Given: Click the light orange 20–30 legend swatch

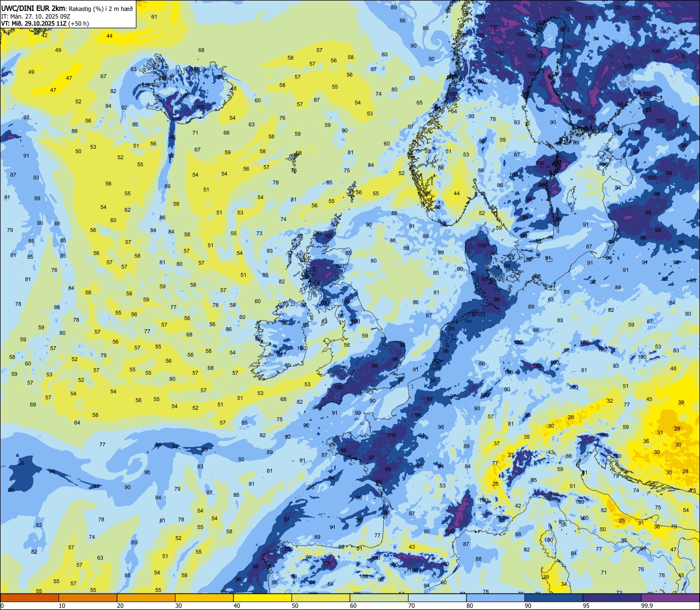Looking at the screenshot, I should click(x=146, y=598).
